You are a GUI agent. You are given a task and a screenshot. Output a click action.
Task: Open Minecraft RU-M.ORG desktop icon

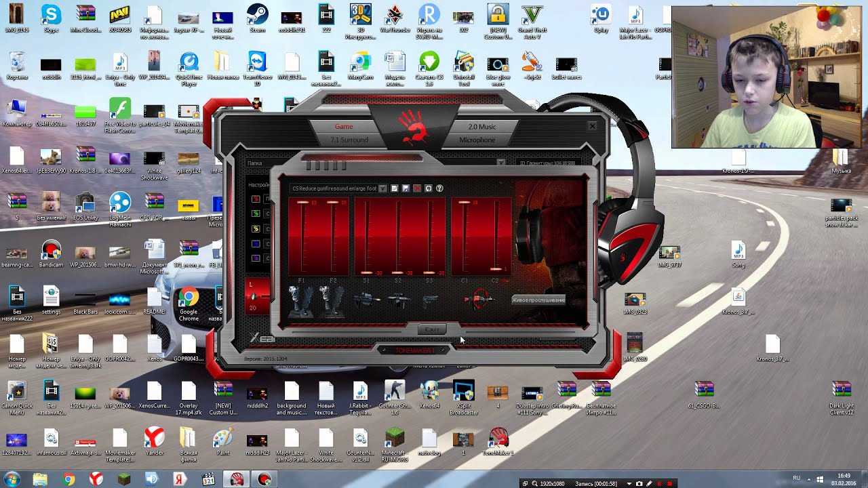coord(395,444)
